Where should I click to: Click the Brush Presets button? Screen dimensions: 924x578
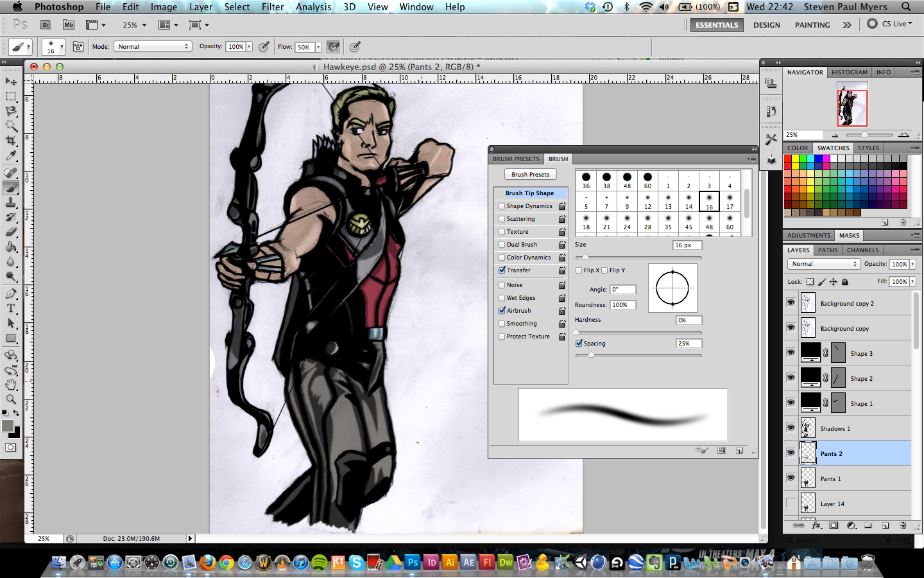tap(531, 175)
